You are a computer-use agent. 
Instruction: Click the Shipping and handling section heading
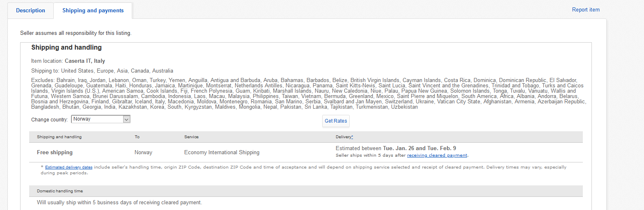pos(66,48)
